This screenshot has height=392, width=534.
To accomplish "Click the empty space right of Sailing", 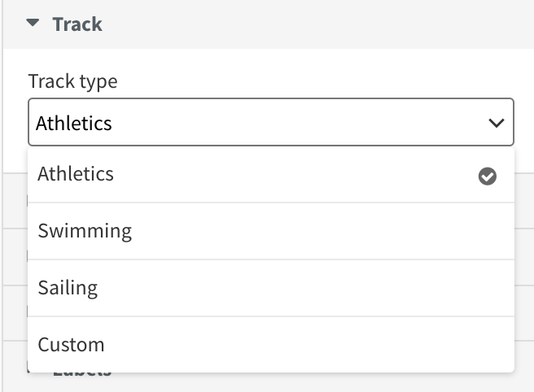I will (x=306, y=288).
